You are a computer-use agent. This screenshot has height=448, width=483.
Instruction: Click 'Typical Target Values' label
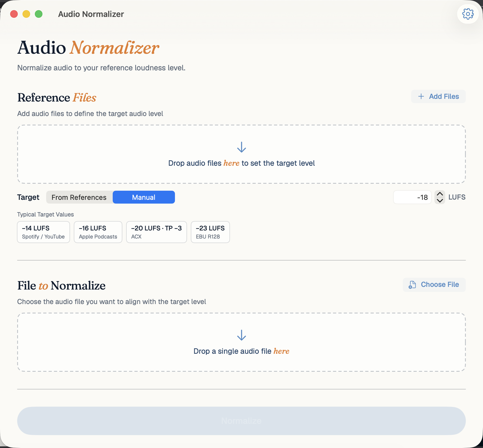(x=45, y=214)
